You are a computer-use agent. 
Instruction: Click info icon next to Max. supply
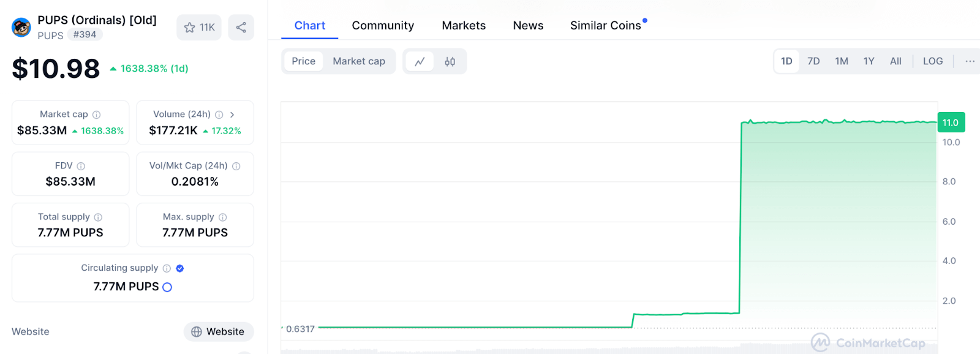(x=223, y=217)
